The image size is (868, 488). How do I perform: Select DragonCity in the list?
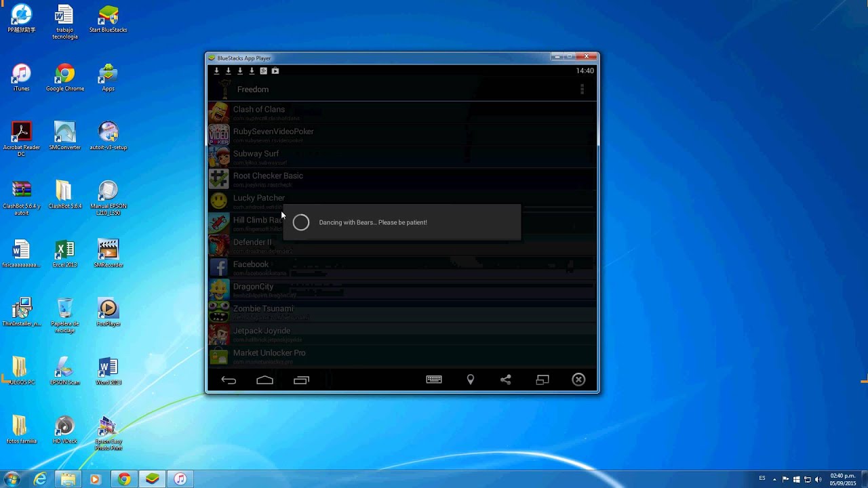coord(402,290)
